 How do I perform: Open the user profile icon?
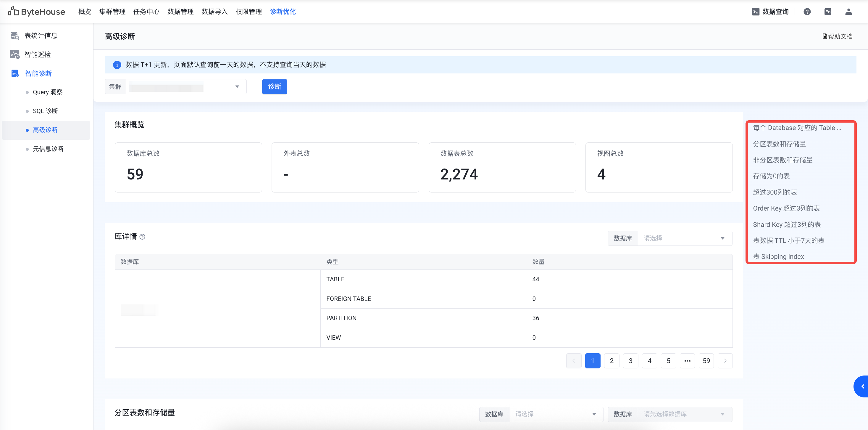848,12
